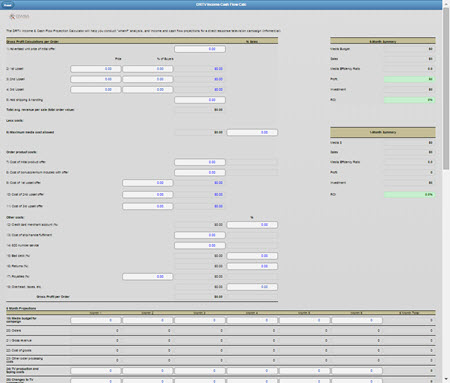Click the '1-Month Summary' panel header
450x383 pixels.
point(383,132)
